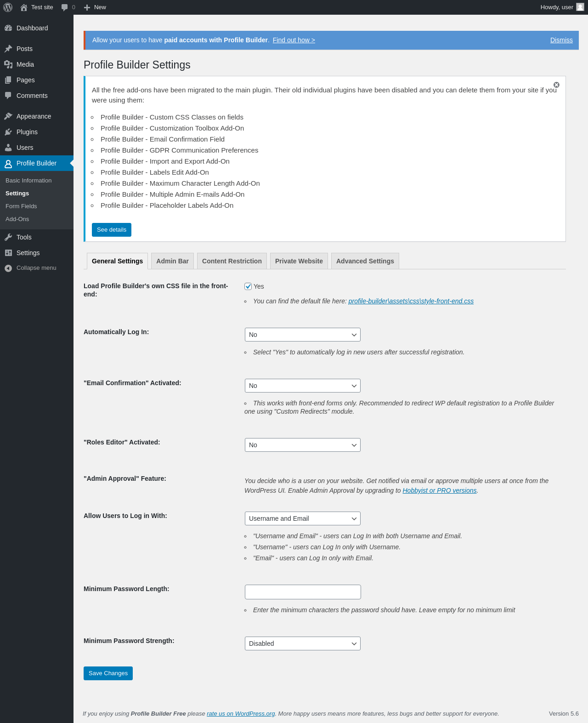Image resolution: width=588 pixels, height=723 pixels.
Task: Click the WordPress logo icon
Action: click(x=8, y=7)
